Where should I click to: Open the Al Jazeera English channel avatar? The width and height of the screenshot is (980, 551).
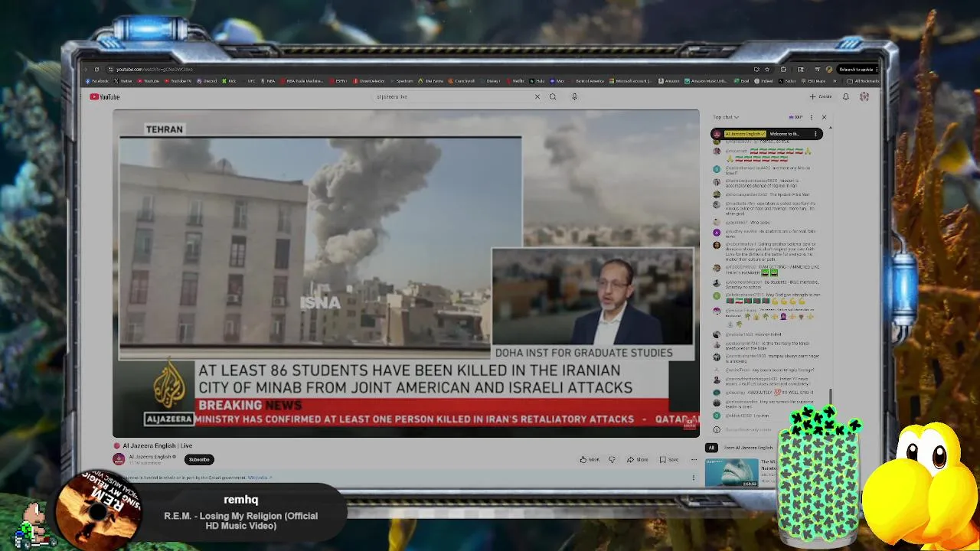[x=119, y=459]
